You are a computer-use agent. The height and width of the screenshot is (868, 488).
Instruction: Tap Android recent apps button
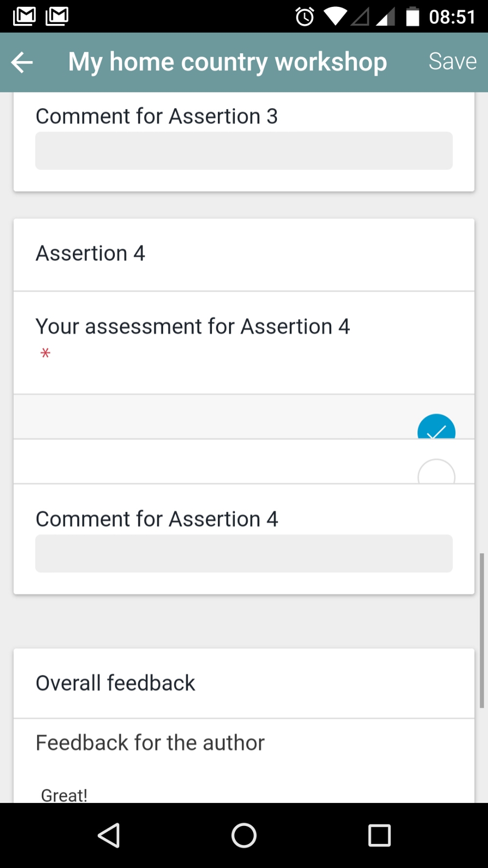(379, 835)
